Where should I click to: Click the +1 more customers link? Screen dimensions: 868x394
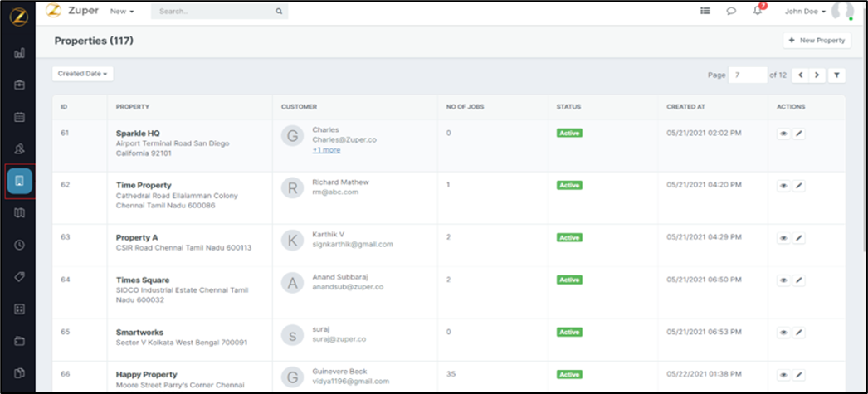point(326,150)
